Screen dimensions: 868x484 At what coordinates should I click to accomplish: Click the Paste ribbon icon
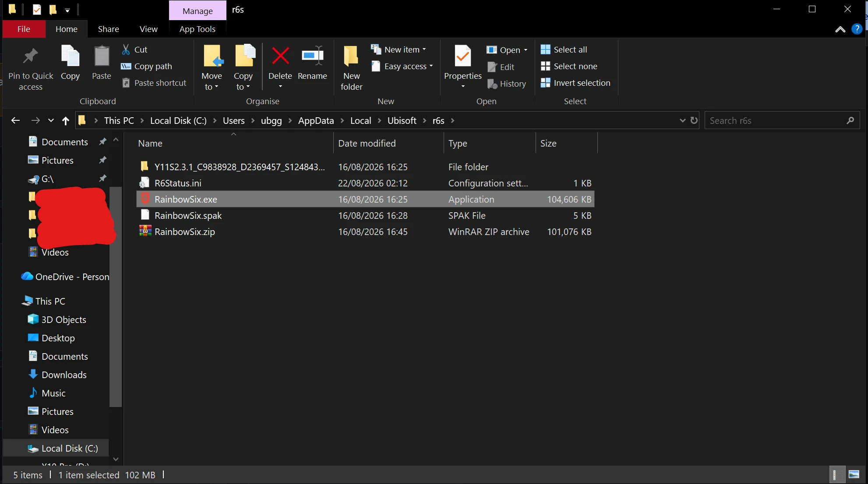[x=102, y=56]
